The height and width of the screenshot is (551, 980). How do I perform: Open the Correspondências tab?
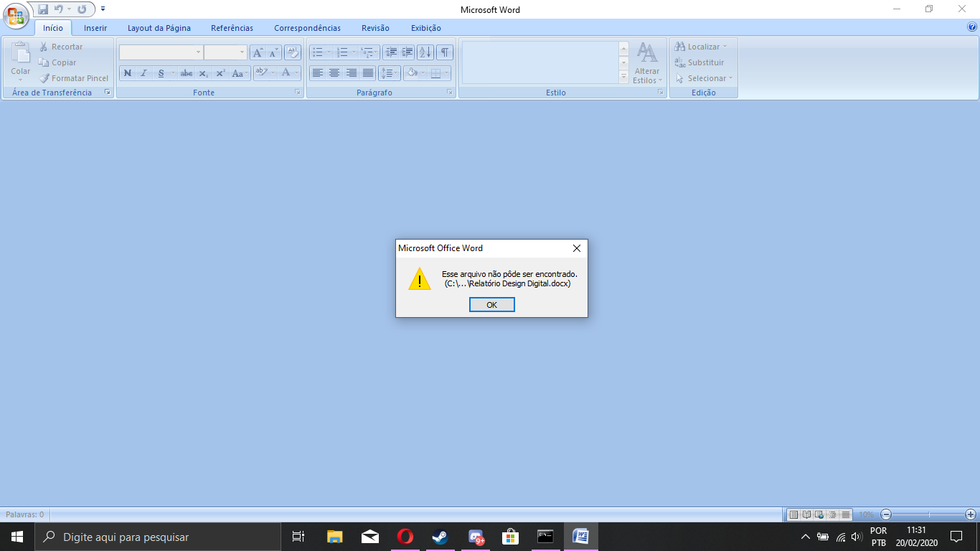[x=307, y=28]
